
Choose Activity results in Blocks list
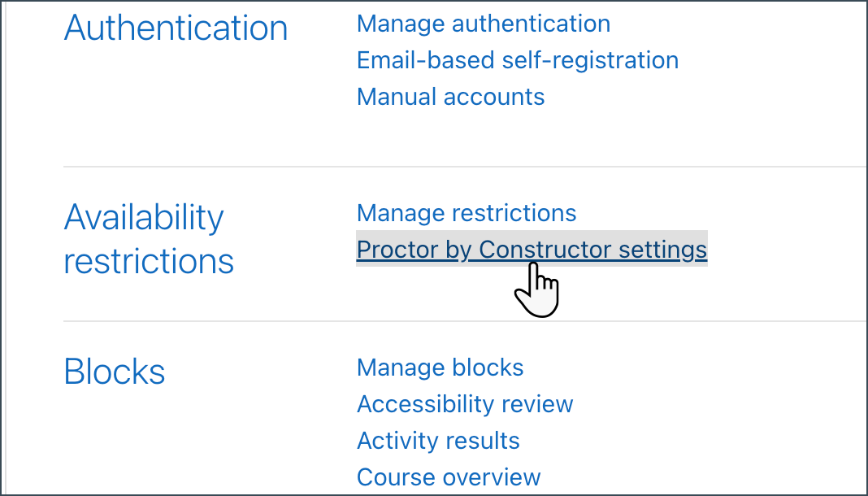pyautogui.click(x=438, y=441)
